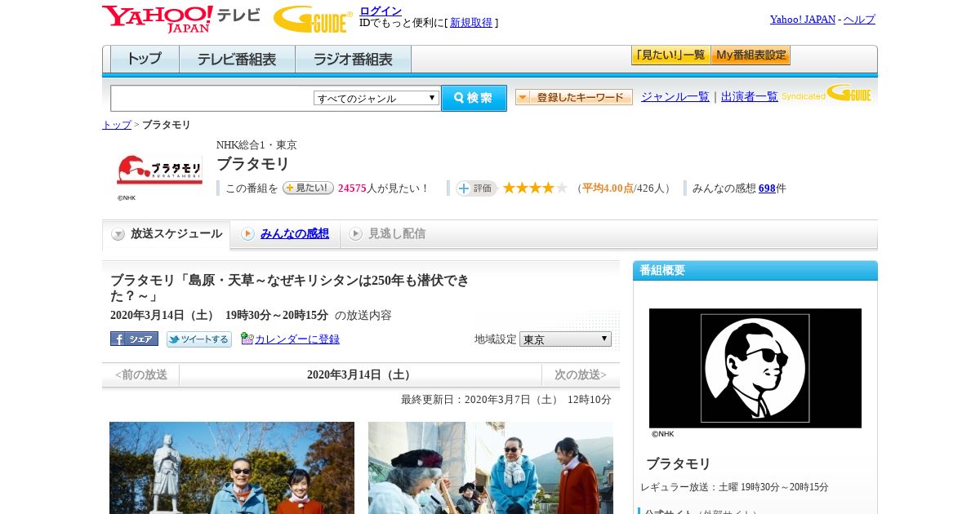The image size is (980, 514).
Task: Click the G-GUIDE logo in header
Action: (x=313, y=19)
